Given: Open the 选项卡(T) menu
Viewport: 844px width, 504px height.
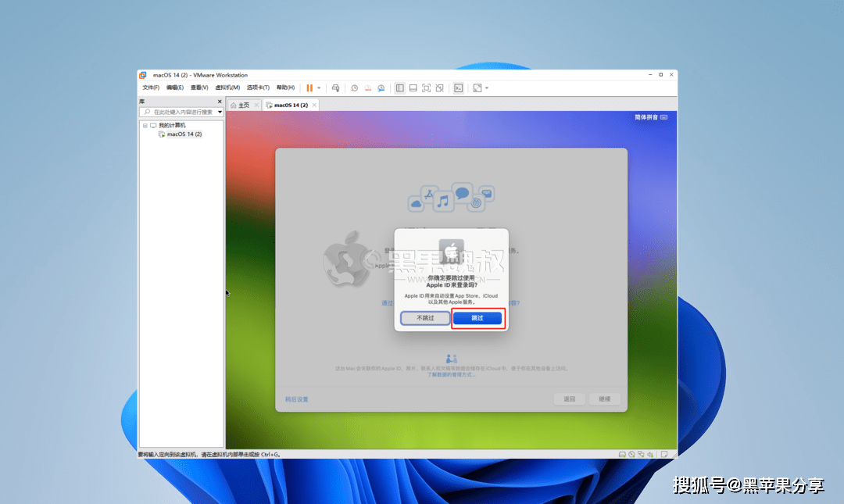Looking at the screenshot, I should coord(258,88).
